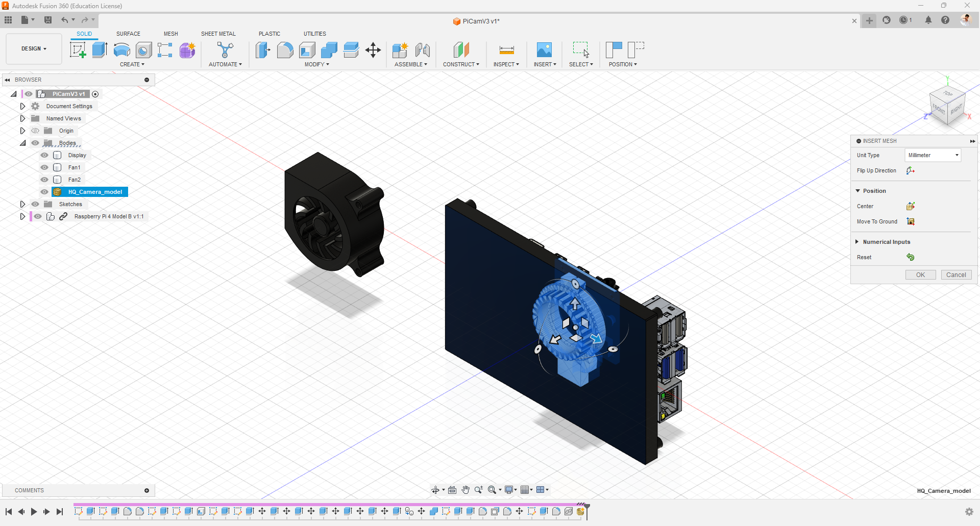Collapse the Numerical Inputs section
The image size is (980, 526).
tap(857, 242)
